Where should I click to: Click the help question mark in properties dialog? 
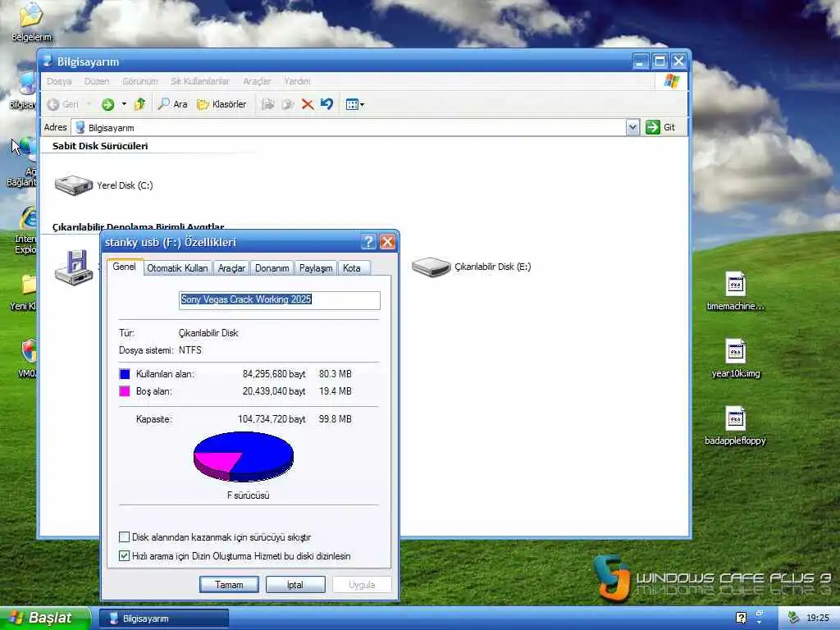coord(368,242)
